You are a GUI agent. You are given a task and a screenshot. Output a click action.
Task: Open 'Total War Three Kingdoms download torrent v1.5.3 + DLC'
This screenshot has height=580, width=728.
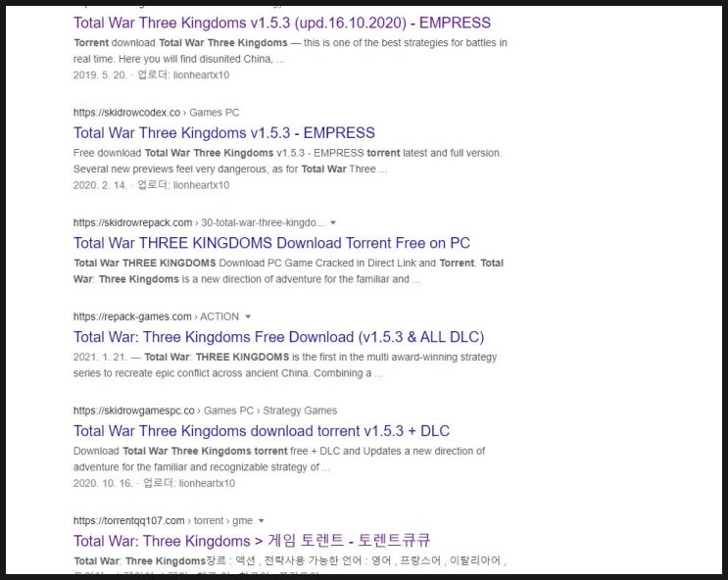tap(262, 430)
